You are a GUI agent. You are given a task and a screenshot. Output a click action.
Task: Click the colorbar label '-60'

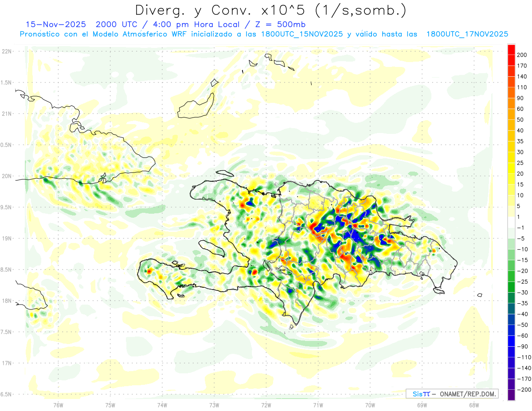click(523, 336)
